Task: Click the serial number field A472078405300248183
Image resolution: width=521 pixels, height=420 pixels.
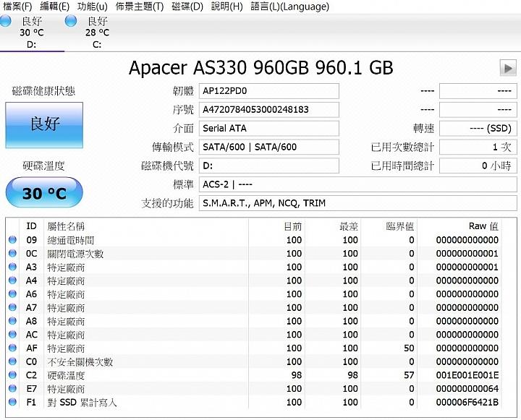Action: click(x=268, y=110)
